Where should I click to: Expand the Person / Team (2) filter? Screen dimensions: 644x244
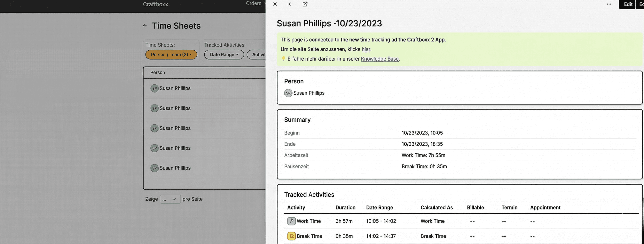pyautogui.click(x=171, y=55)
